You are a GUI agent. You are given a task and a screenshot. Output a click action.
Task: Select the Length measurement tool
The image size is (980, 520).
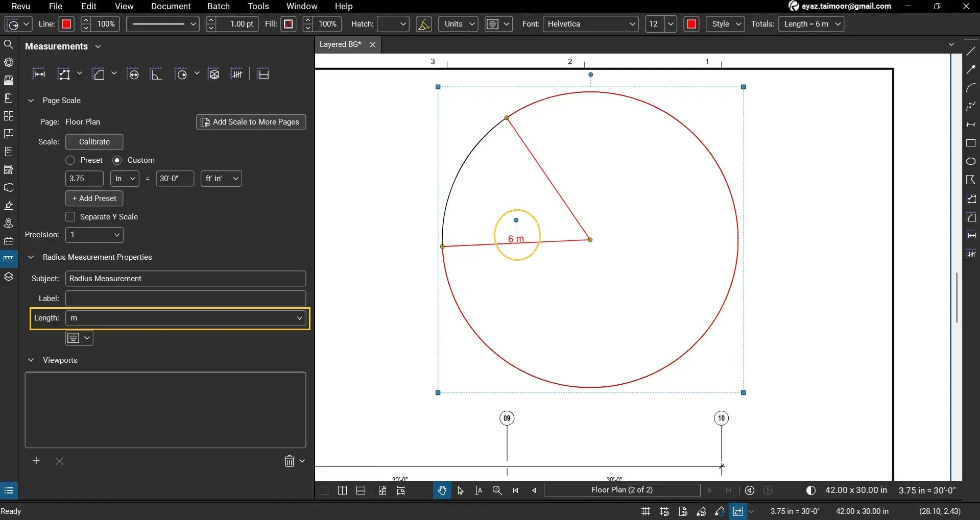click(39, 73)
